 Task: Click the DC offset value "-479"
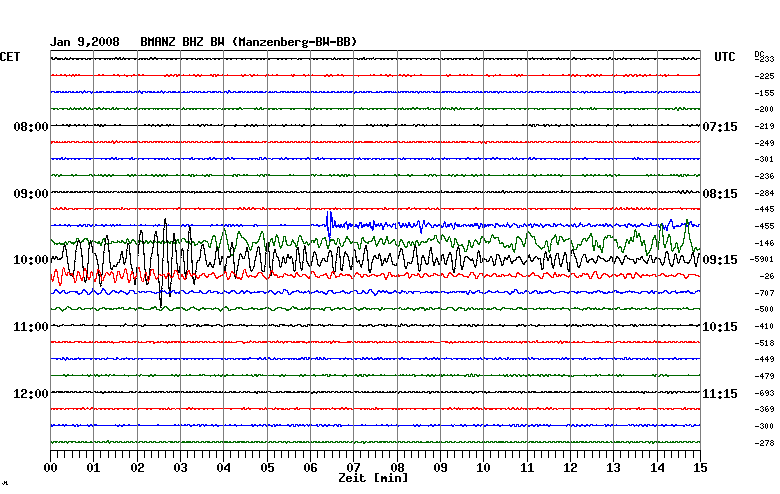click(x=765, y=376)
